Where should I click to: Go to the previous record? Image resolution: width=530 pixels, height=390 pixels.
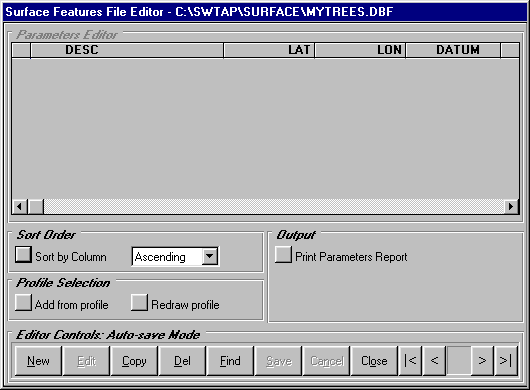coord(434,361)
